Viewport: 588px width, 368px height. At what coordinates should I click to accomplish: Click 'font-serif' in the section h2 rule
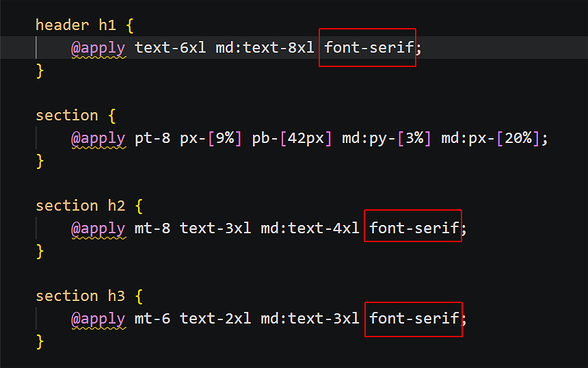414,228
